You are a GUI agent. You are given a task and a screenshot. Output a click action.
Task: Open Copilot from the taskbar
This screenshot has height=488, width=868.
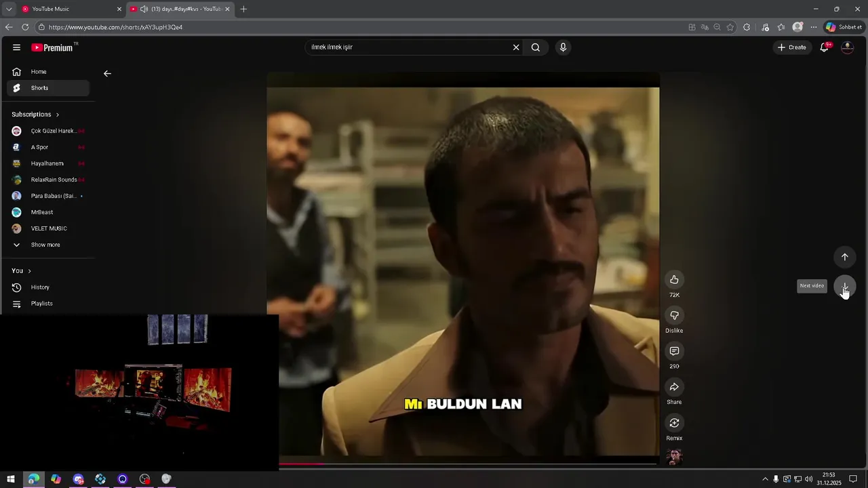pos(56,479)
